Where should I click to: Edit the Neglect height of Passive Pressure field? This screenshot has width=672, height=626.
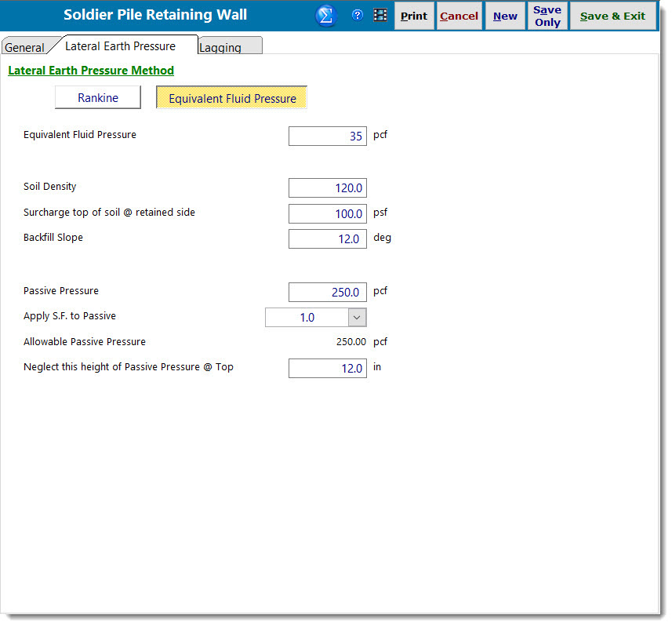click(328, 368)
